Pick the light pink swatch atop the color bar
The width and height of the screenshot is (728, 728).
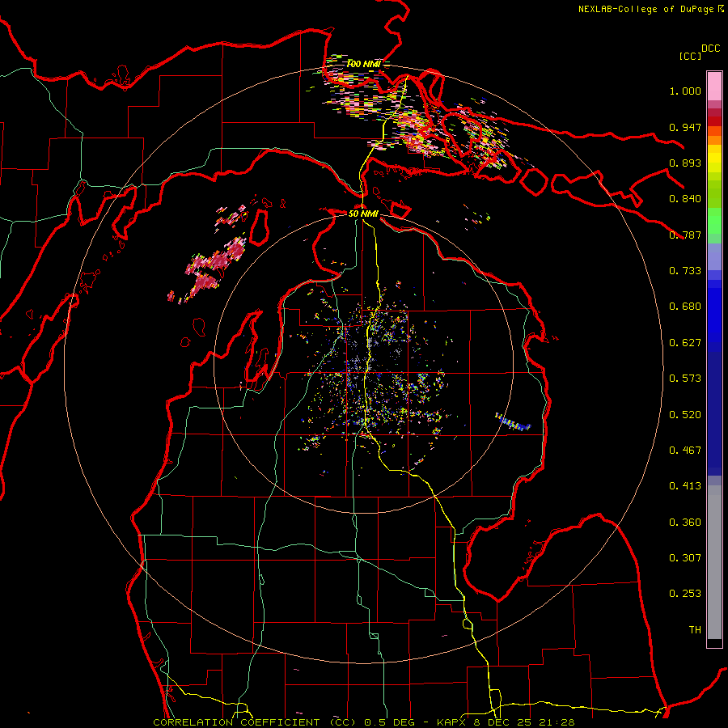point(714,86)
